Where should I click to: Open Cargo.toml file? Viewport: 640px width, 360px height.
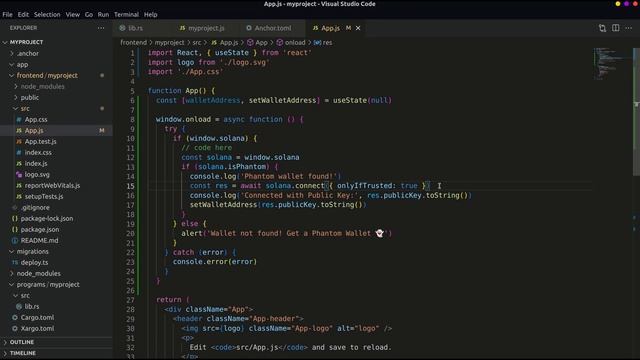(x=37, y=318)
